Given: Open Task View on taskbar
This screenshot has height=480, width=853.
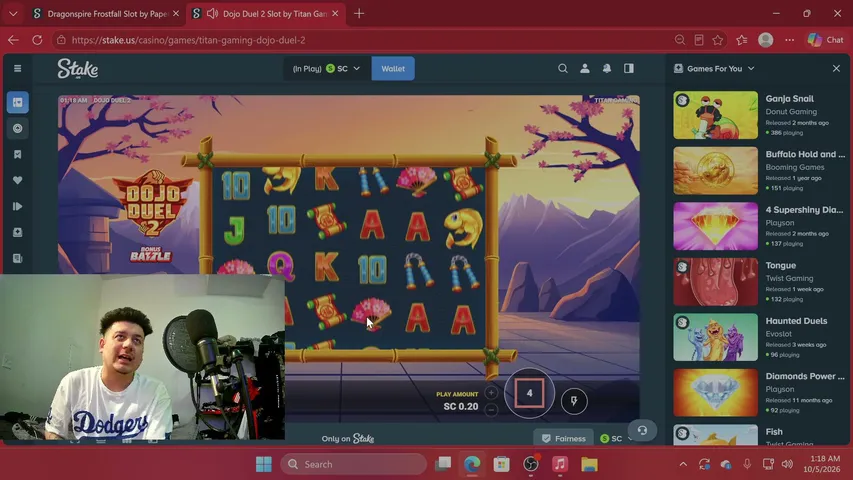Looking at the screenshot, I should [x=443, y=464].
